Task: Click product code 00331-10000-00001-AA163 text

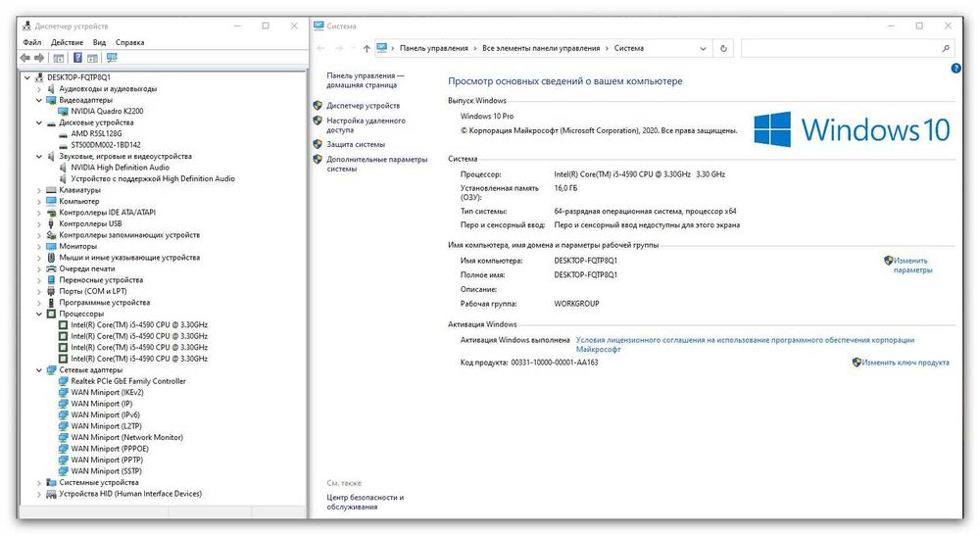Action: click(555, 363)
